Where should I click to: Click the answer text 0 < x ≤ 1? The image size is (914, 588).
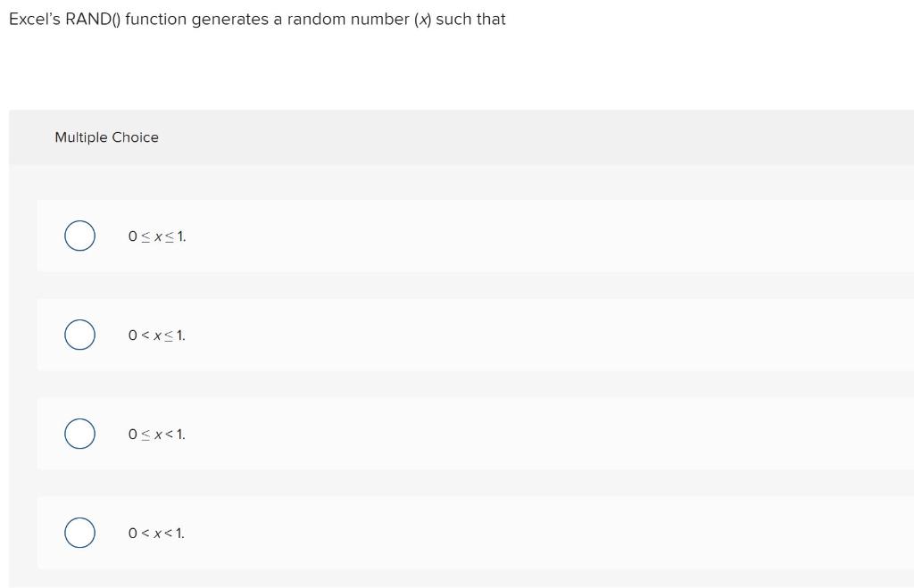(x=156, y=335)
